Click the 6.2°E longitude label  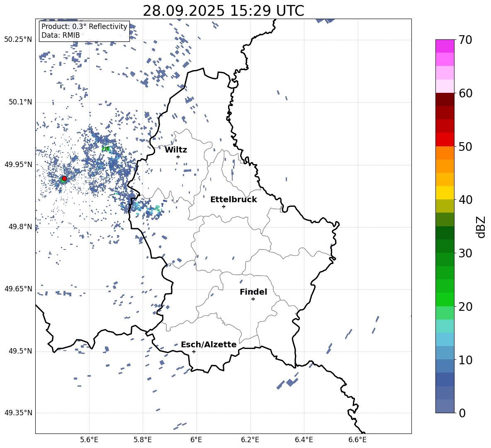point(250,440)
